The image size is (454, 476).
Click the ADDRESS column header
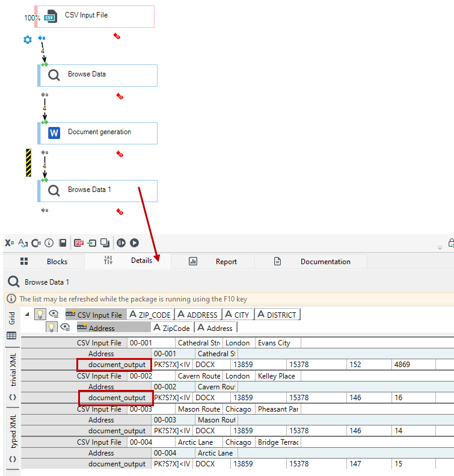click(x=198, y=315)
